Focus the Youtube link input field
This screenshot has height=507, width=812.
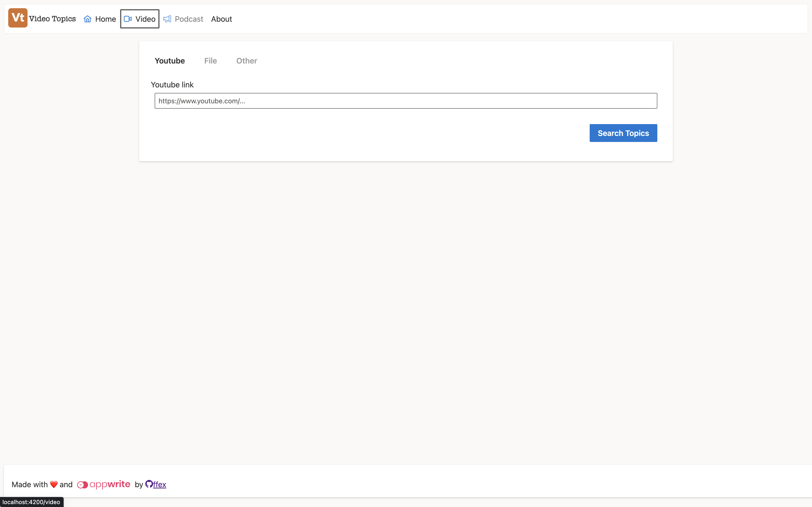(406, 101)
